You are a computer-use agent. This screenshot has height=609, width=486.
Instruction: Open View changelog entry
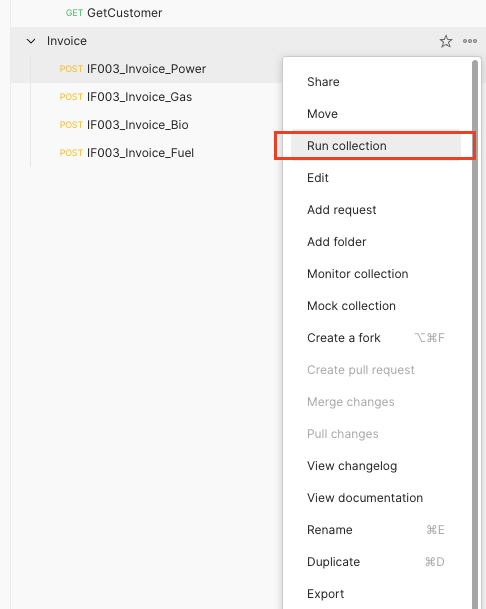pos(376,466)
